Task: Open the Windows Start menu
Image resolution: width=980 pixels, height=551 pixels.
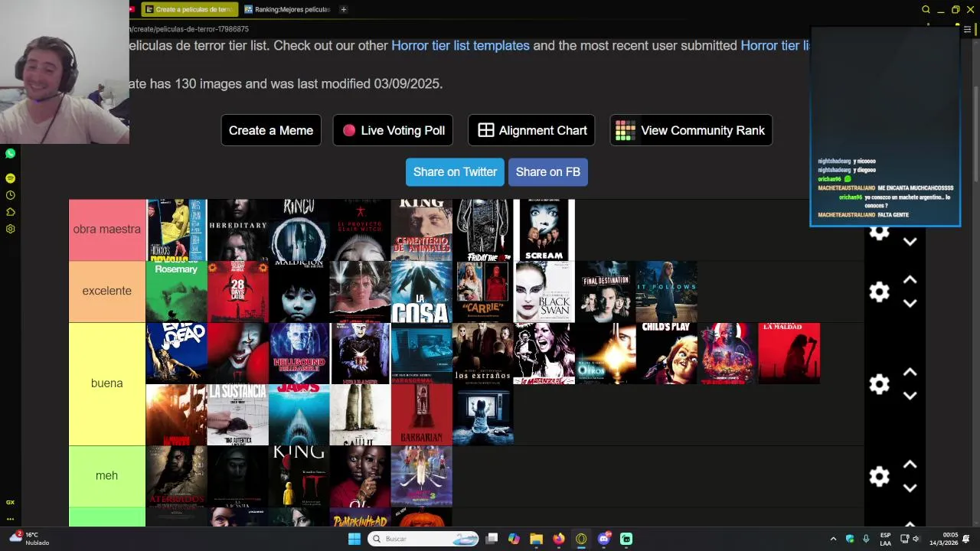Action: (x=354, y=539)
